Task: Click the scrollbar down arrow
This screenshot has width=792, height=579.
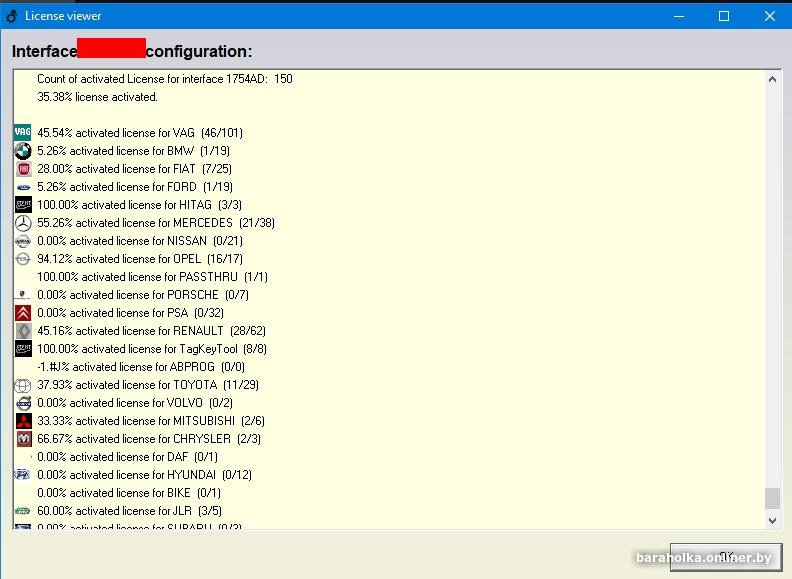Action: coord(771,520)
